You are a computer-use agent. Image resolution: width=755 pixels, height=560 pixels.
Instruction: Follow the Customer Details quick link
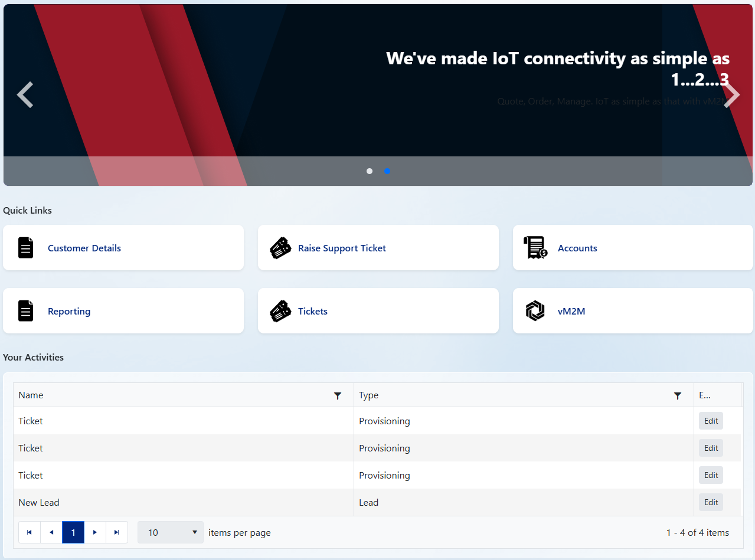[84, 248]
